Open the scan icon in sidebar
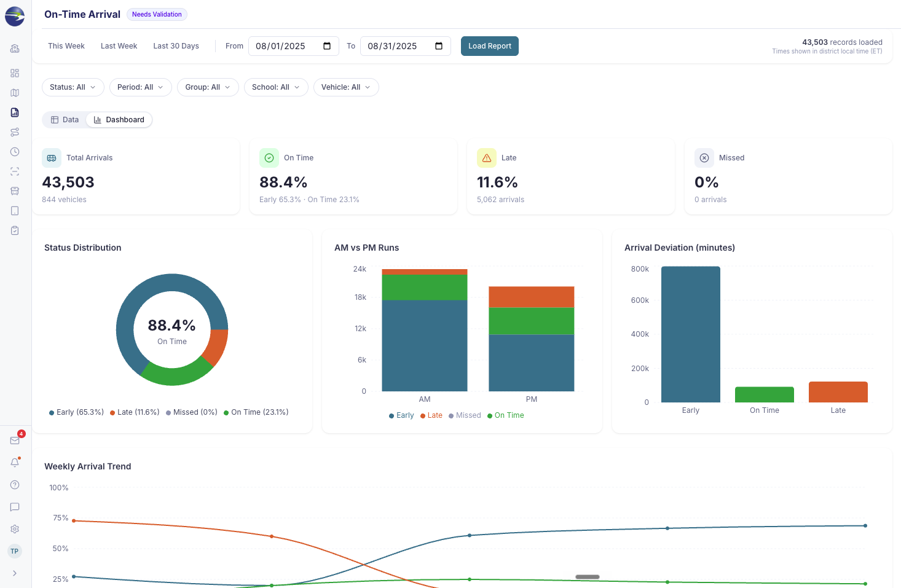Viewport: 901px width, 588px height. coord(15,171)
